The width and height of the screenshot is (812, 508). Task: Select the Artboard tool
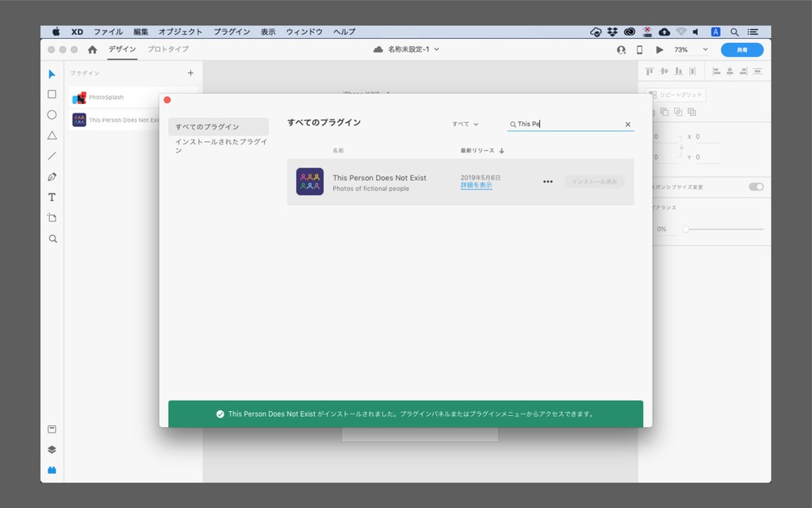tap(52, 217)
